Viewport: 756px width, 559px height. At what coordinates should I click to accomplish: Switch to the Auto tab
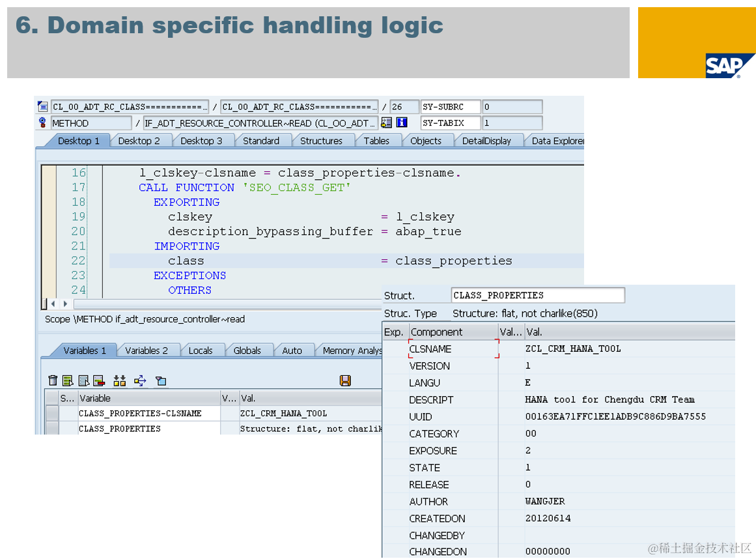292,351
